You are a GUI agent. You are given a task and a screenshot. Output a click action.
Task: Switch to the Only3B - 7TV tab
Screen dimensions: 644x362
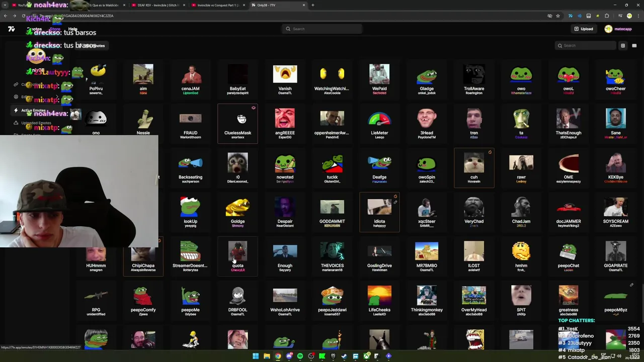pyautogui.click(x=278, y=5)
